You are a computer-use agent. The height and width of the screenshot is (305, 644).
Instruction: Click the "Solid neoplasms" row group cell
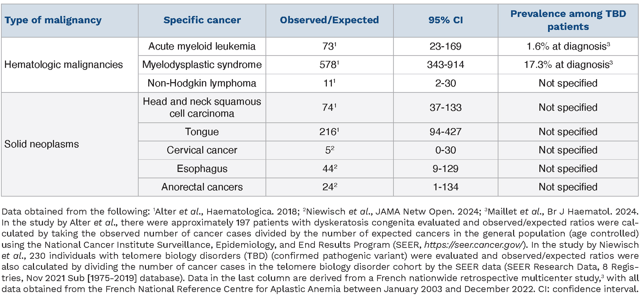pos(42,144)
